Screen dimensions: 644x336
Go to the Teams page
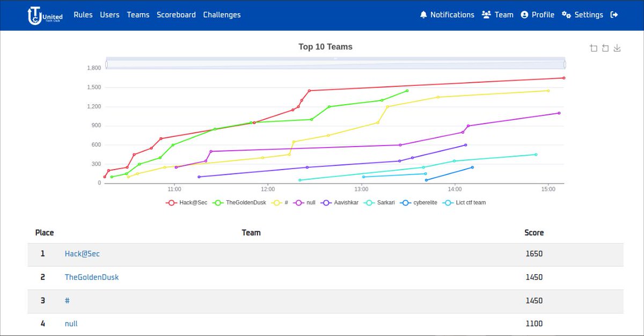point(138,15)
